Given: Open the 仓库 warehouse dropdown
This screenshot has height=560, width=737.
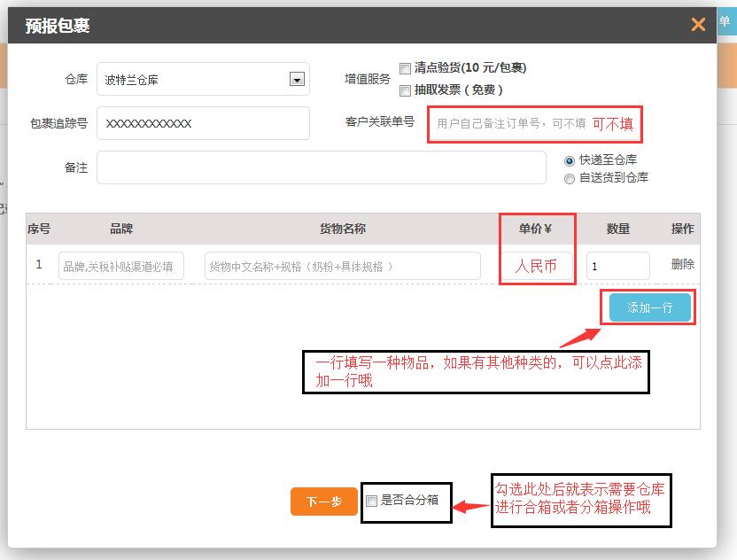Looking at the screenshot, I should pyautogui.click(x=204, y=79).
